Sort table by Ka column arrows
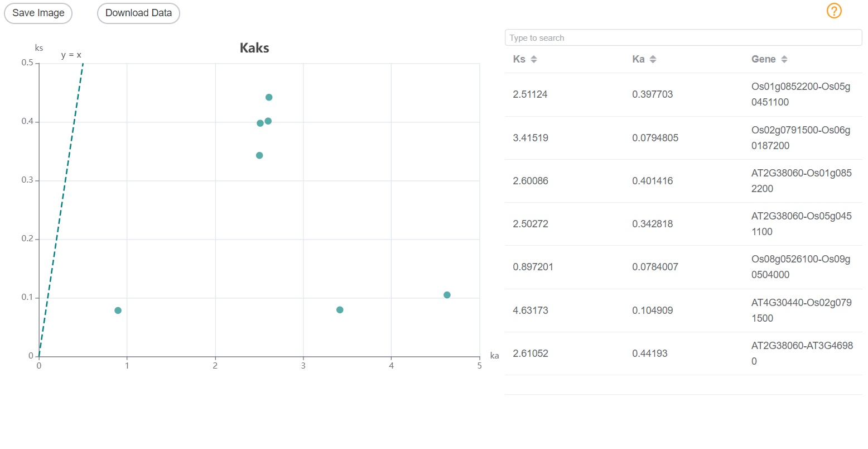Screen dimensions: 868x449 click(x=653, y=59)
